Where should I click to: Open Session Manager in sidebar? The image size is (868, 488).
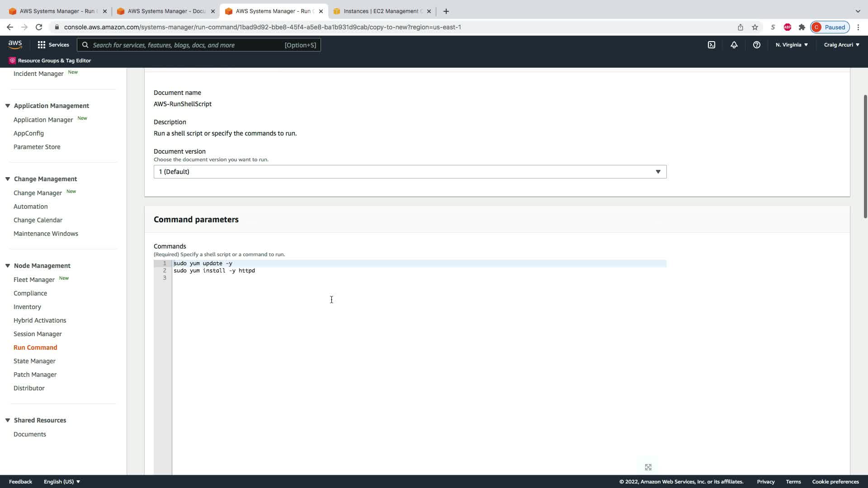(38, 334)
